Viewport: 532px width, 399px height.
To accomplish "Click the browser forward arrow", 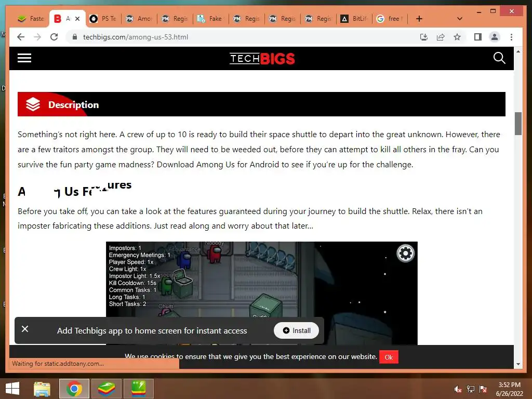I will [37, 37].
